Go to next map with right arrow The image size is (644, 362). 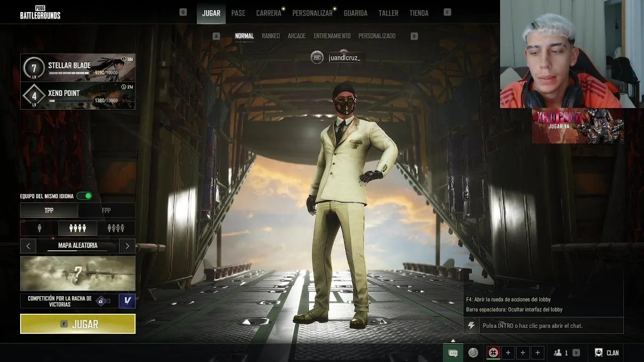pos(127,246)
